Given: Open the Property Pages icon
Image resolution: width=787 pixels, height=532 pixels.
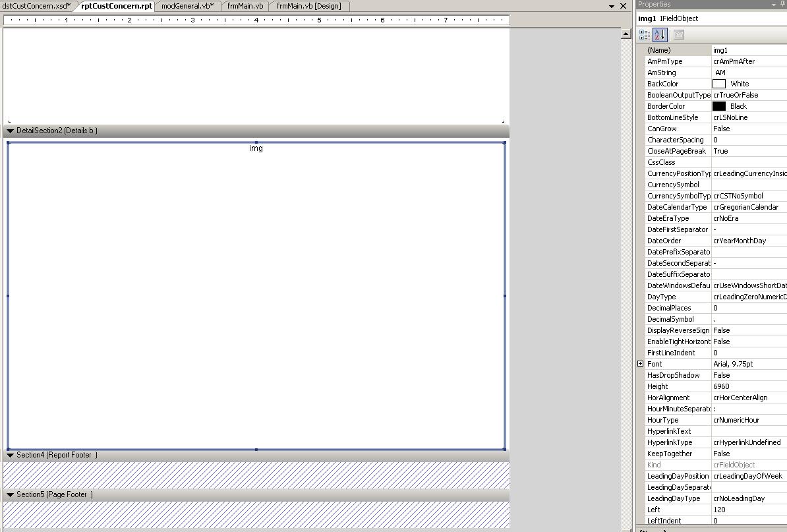Looking at the screenshot, I should (x=679, y=35).
